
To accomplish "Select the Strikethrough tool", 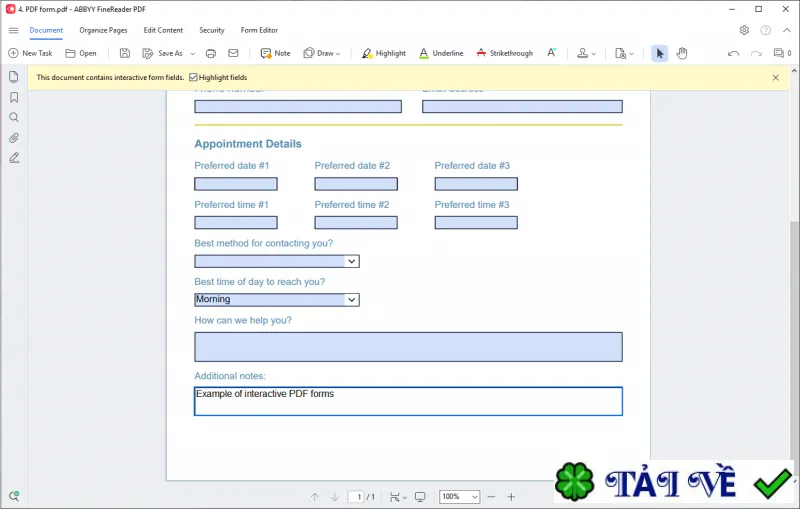I will coord(504,53).
